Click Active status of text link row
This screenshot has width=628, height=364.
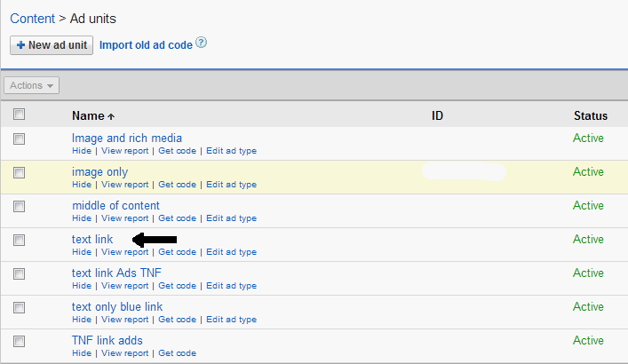[588, 239]
